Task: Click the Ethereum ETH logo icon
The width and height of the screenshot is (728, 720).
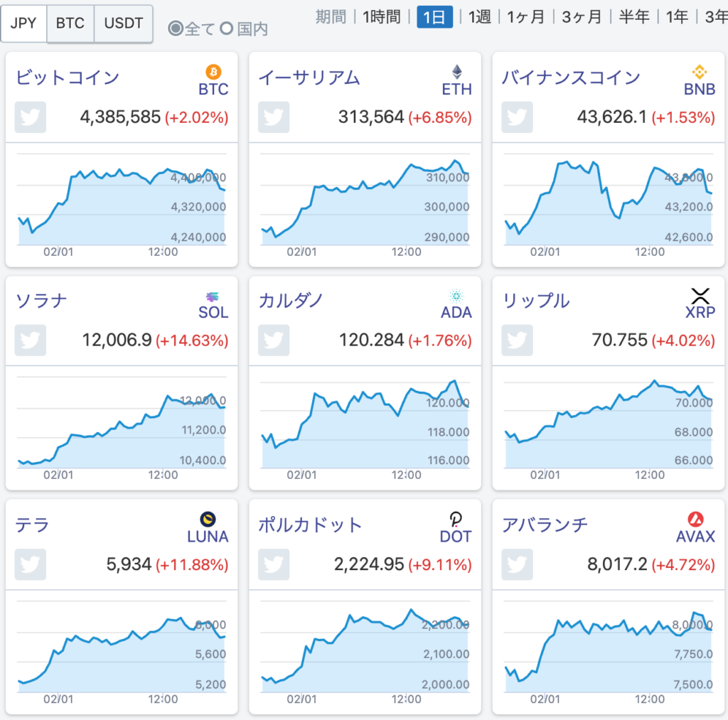Action: point(456,72)
